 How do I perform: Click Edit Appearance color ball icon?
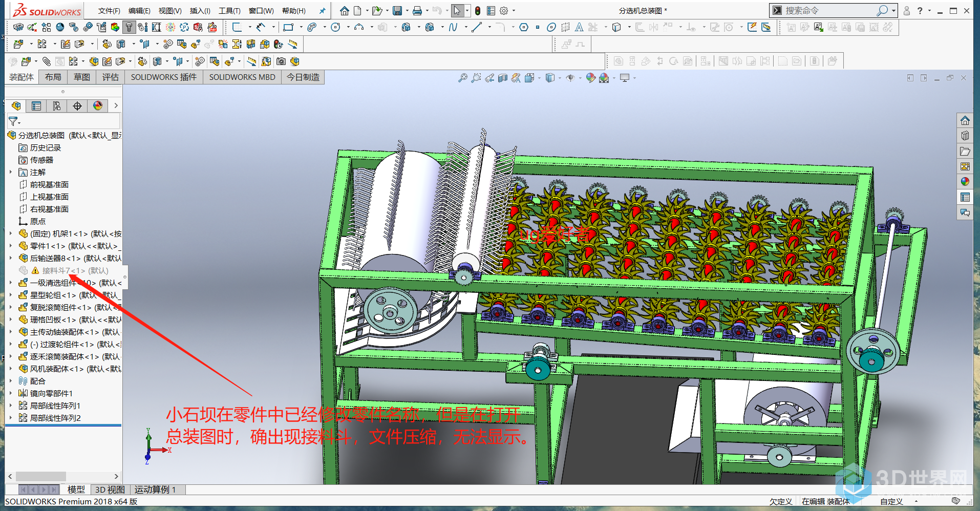click(x=591, y=78)
